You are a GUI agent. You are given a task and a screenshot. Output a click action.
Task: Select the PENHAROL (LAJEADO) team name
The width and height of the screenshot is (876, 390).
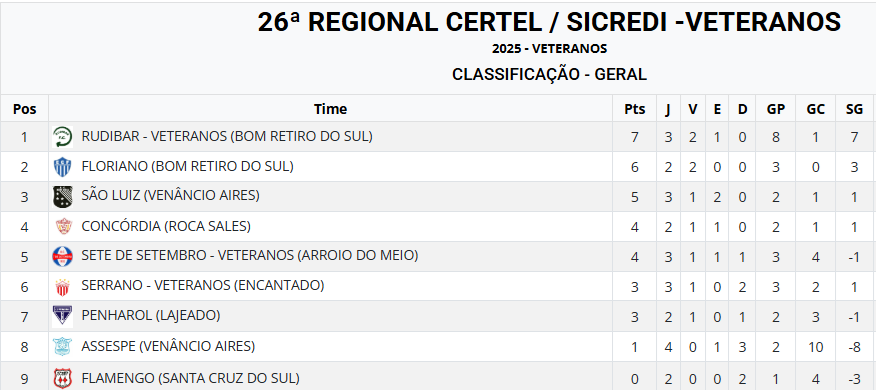[151, 315]
